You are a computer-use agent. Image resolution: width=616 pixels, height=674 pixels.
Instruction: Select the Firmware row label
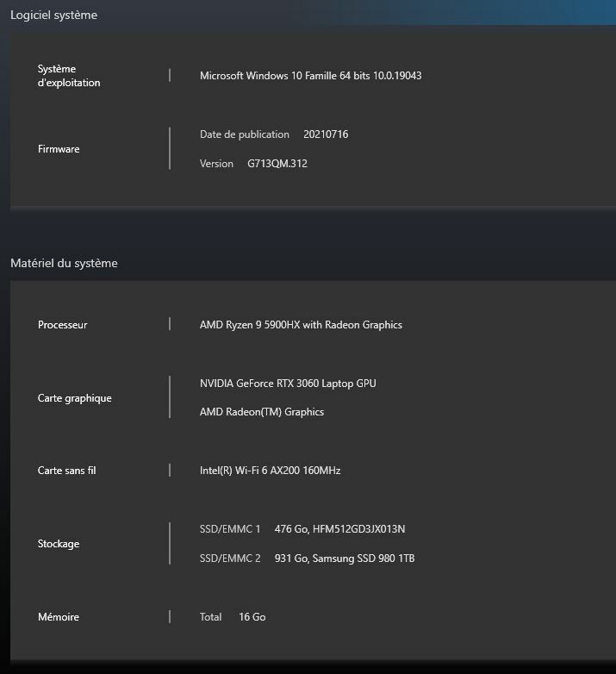(x=59, y=149)
